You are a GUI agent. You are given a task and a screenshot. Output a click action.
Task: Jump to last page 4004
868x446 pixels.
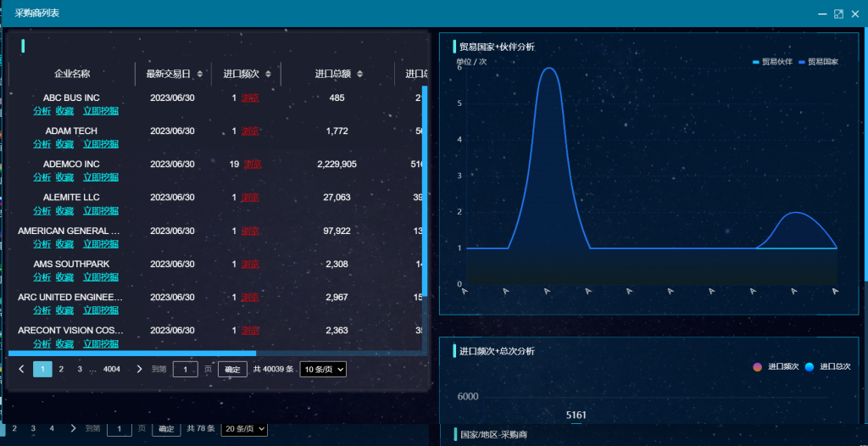111,369
